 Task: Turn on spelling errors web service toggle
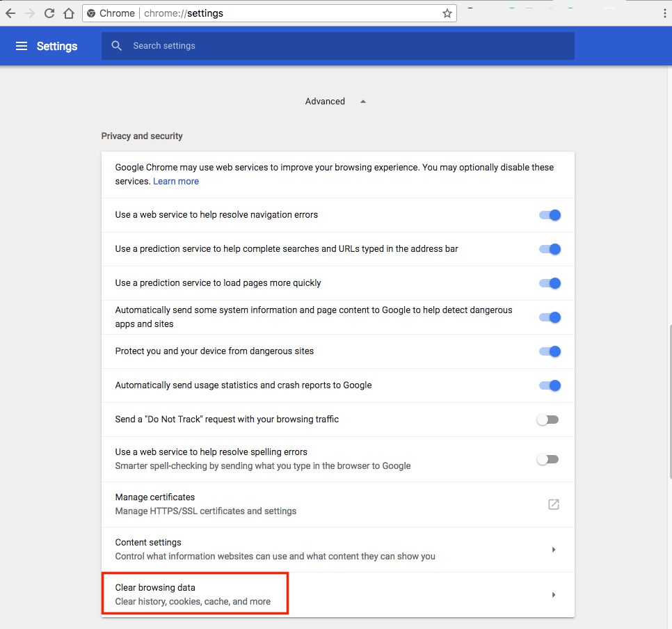point(547,459)
